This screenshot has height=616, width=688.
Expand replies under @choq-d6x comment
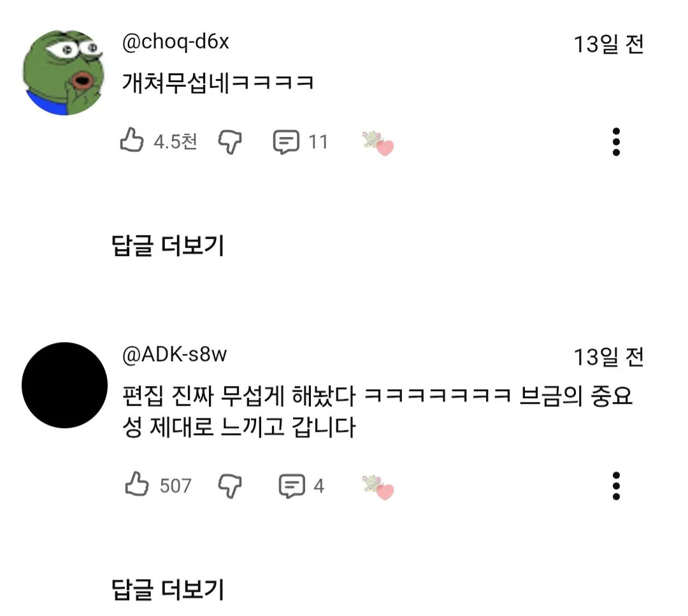click(x=168, y=245)
